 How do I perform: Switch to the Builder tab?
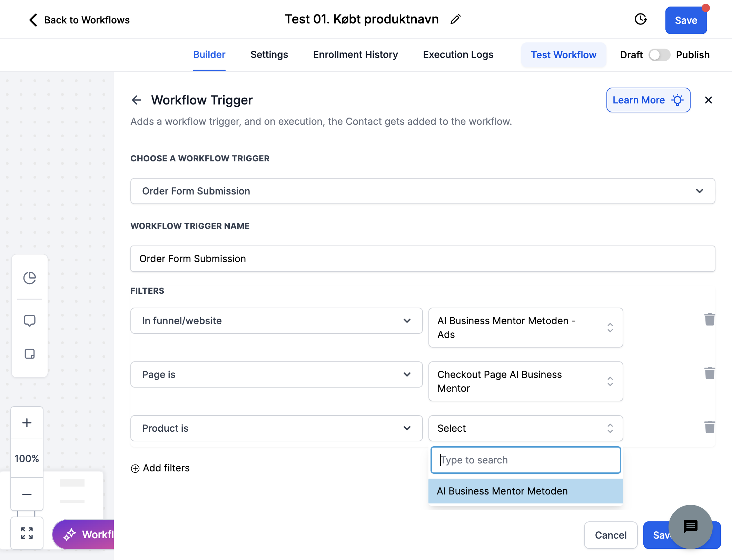[209, 54]
